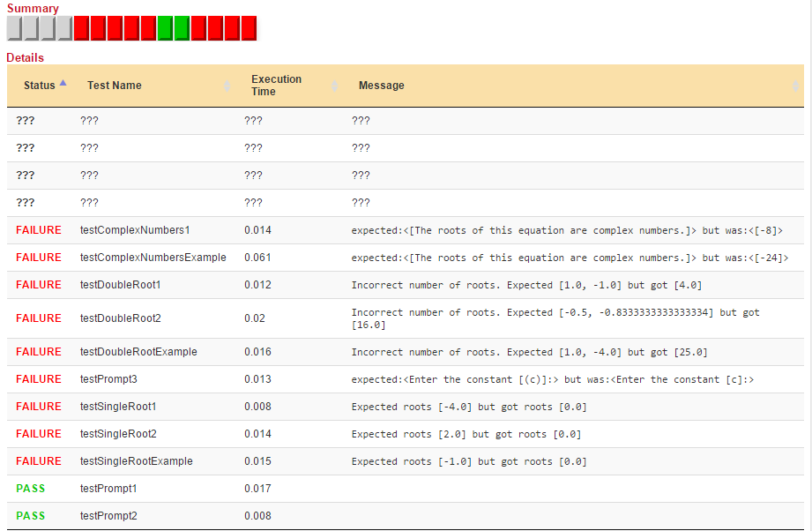Select the testSingleRoot1 test name
Screen dimensions: 812x531
(x=119, y=407)
